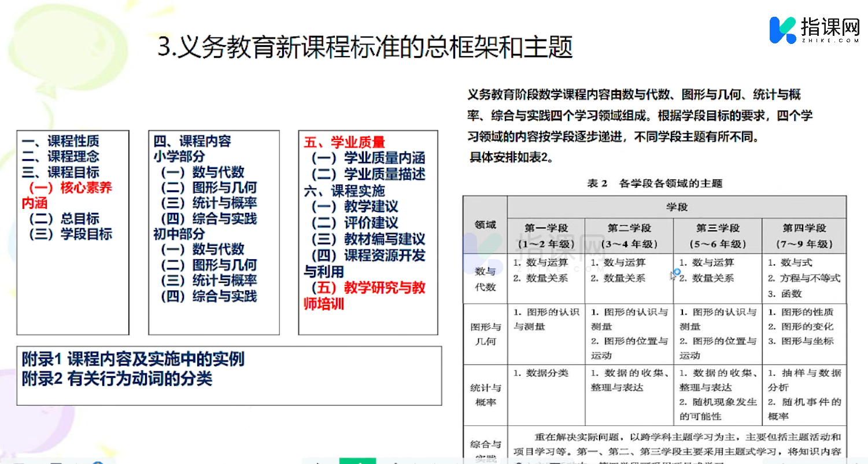
Task: Select the 小学部分 subheading
Action: [179, 157]
